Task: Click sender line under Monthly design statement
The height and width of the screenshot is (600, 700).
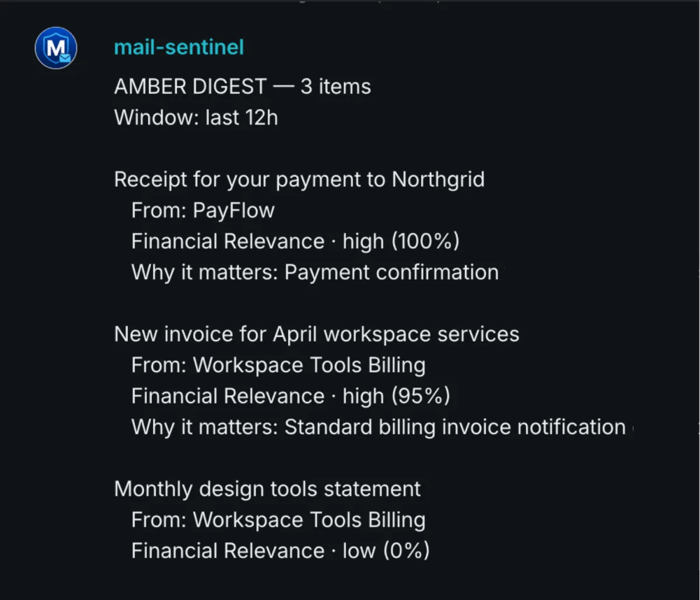Action: (x=278, y=520)
